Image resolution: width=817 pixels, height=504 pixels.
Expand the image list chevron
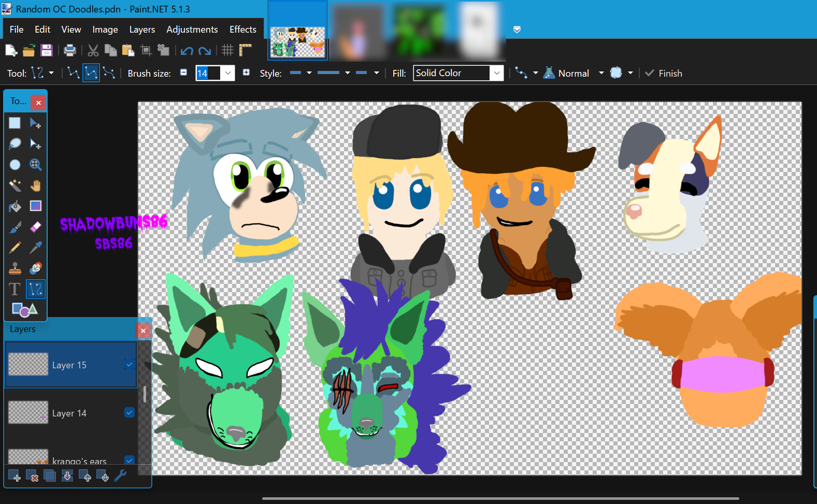coord(517,30)
